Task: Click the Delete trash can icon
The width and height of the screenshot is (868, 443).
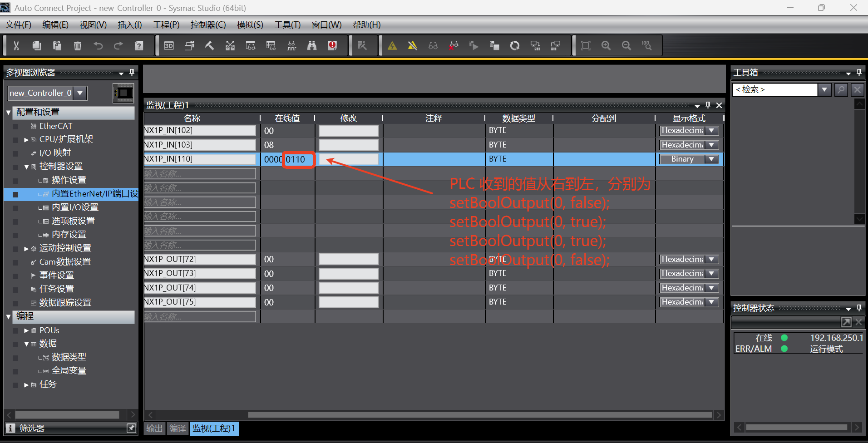Action: [x=78, y=45]
